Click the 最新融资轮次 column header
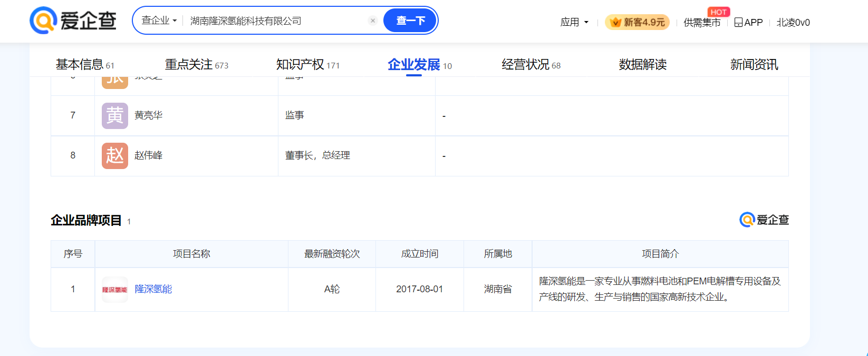Viewport: 868px width, 356px height. click(332, 254)
